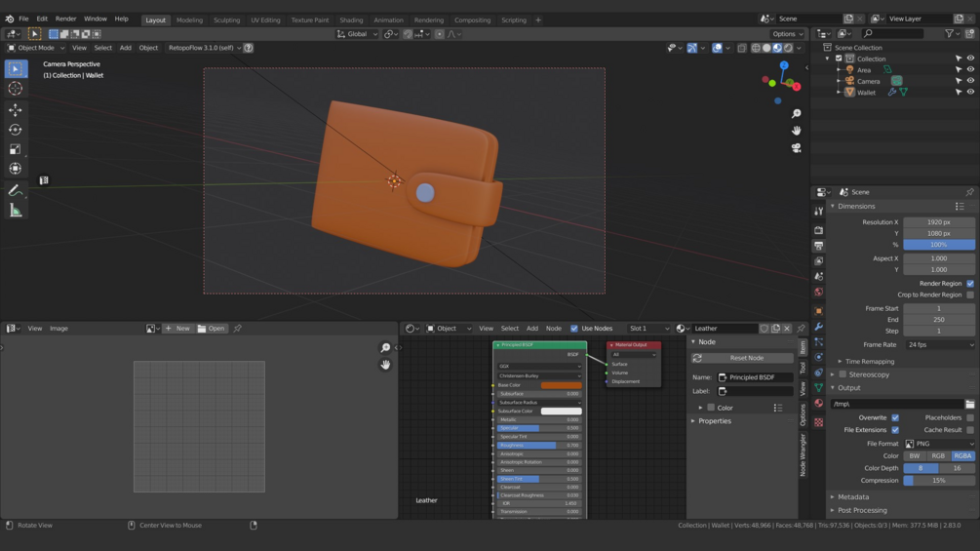
Task: Toggle the Overwrite checkbox in Output
Action: [895, 417]
